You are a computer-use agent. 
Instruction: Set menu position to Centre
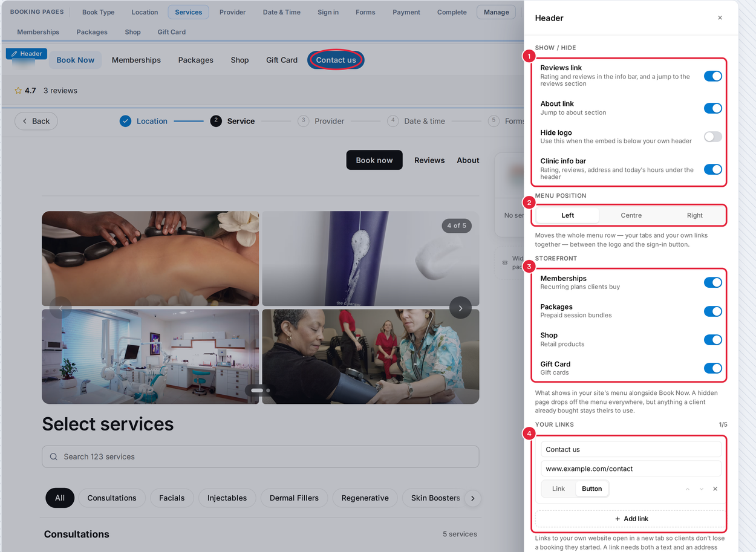coord(631,215)
